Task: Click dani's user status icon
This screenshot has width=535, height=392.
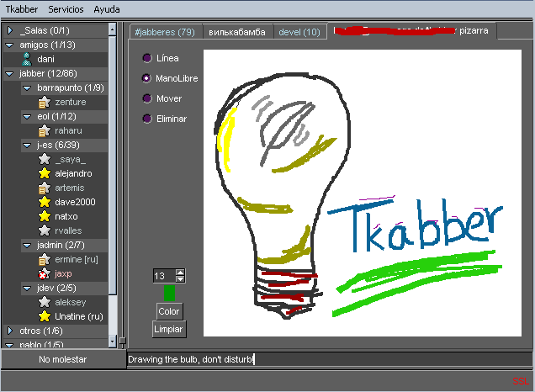Action: tap(27, 59)
